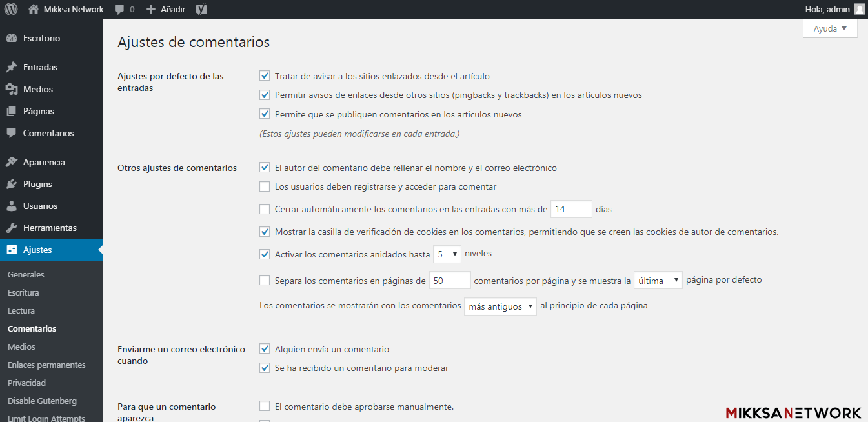Select the Herramientas wrench icon

coord(11,228)
